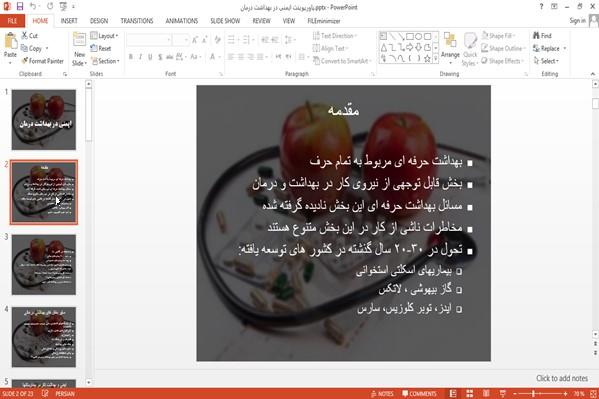Expand the Shape Fill dropdown
Screen dimensions: 599x399
click(498, 36)
